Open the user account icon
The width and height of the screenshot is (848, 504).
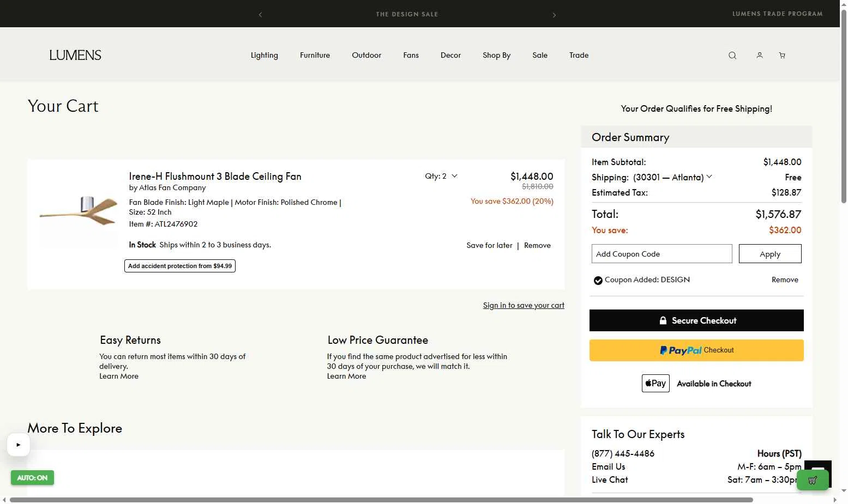(x=760, y=56)
